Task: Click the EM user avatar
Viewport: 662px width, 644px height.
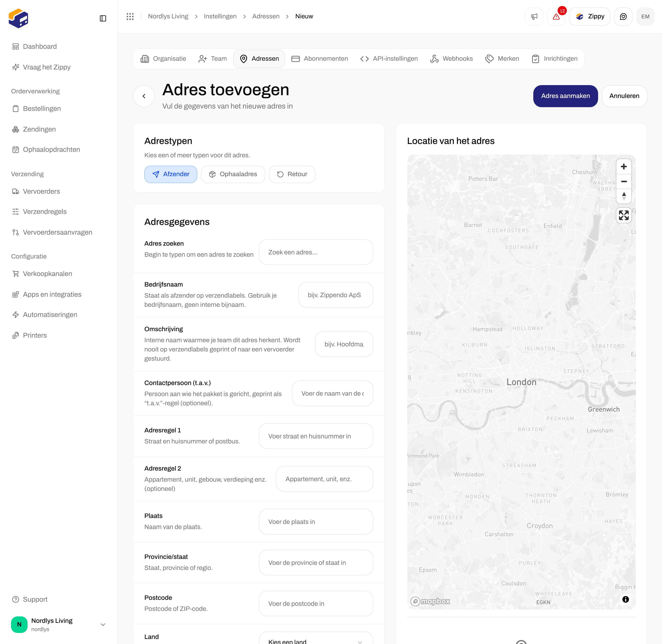Action: tap(645, 17)
